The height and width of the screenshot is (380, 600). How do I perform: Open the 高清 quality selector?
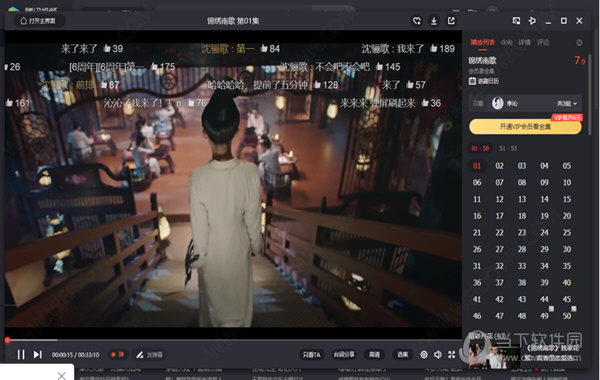[374, 355]
